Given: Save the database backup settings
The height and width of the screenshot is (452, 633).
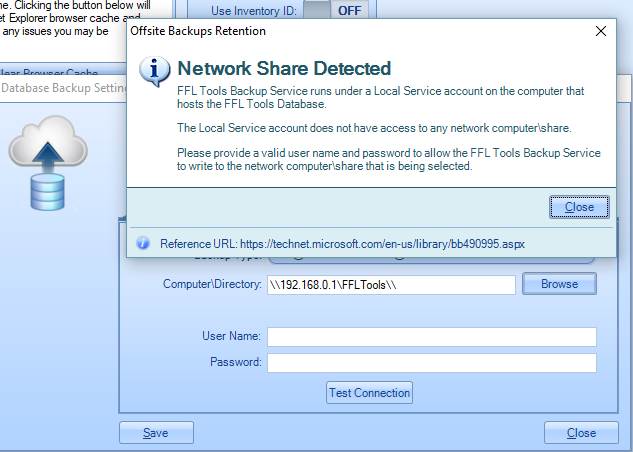Looking at the screenshot, I should [155, 433].
